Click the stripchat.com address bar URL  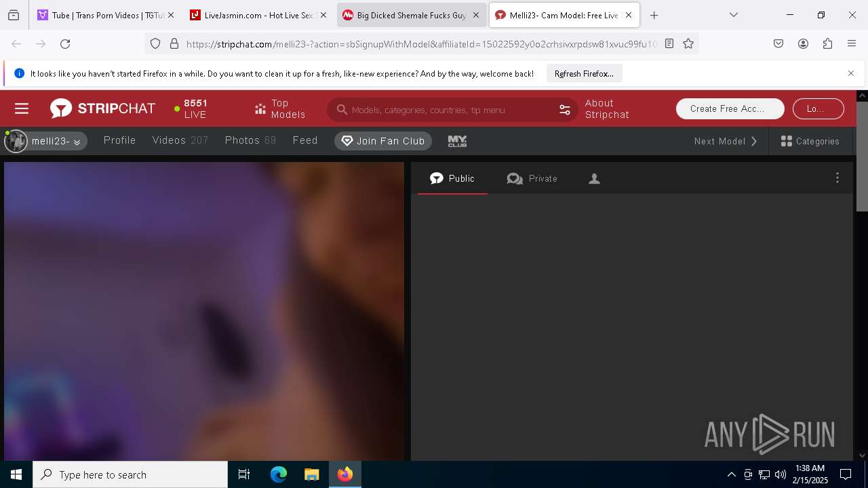click(x=421, y=44)
